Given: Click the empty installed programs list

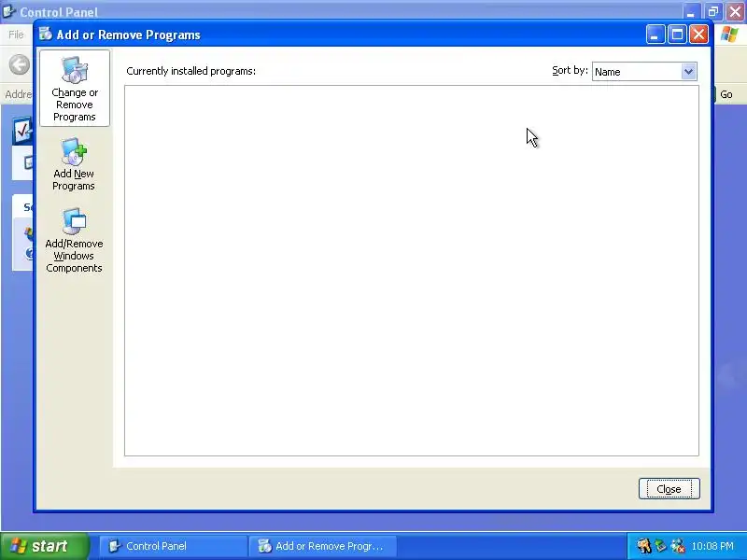Looking at the screenshot, I should coord(412,271).
